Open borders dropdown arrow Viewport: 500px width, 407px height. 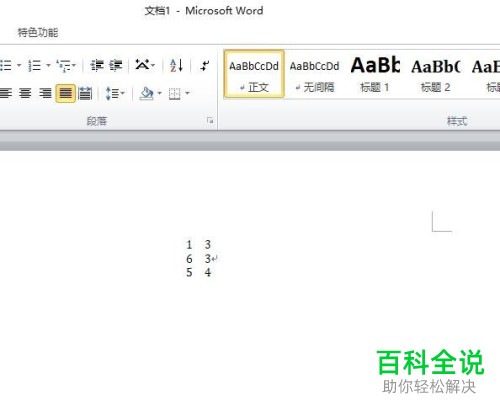click(187, 93)
